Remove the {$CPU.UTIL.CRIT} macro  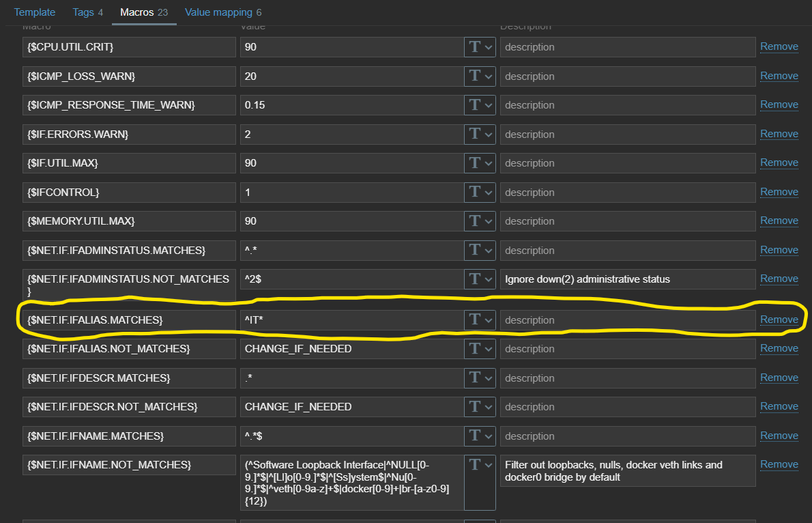coord(779,46)
